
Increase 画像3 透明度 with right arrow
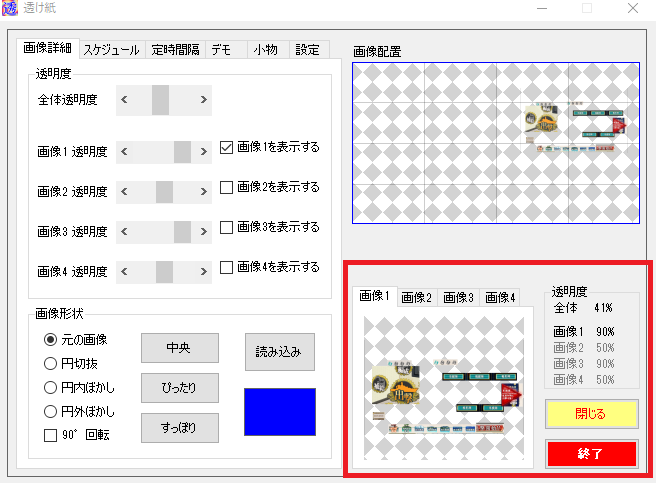point(204,231)
